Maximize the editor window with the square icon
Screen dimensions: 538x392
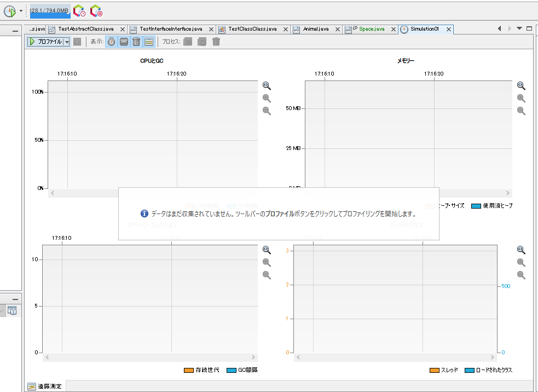pos(529,28)
